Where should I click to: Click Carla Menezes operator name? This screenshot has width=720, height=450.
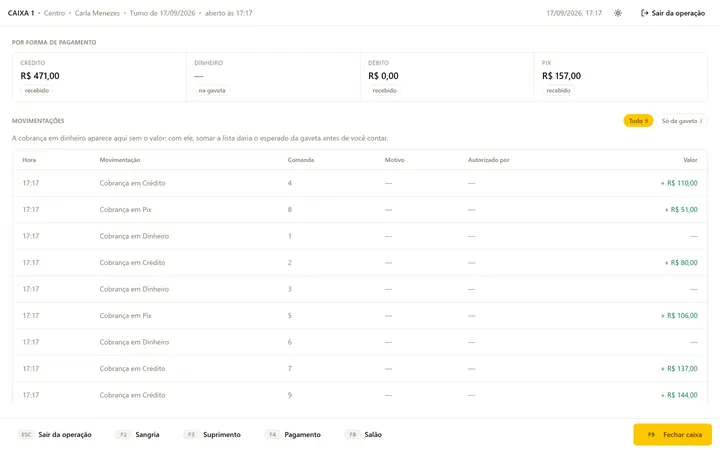pyautogui.click(x=97, y=13)
